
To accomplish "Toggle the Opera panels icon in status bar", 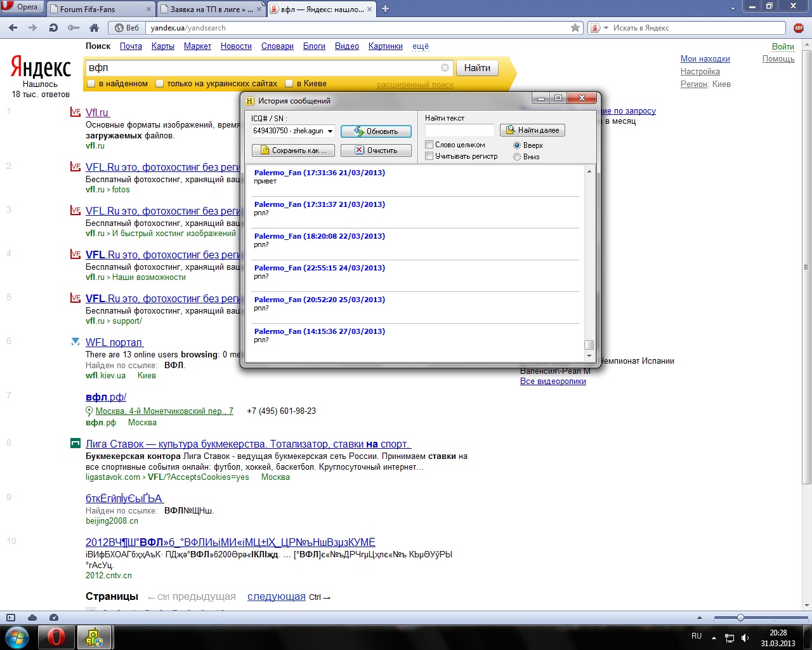I will 11,618.
